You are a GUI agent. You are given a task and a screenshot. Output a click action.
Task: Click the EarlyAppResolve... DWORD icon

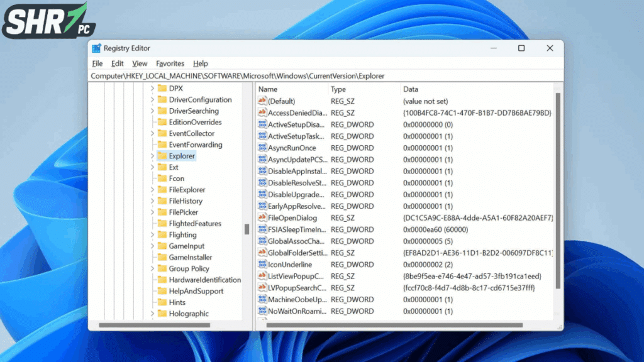(262, 206)
